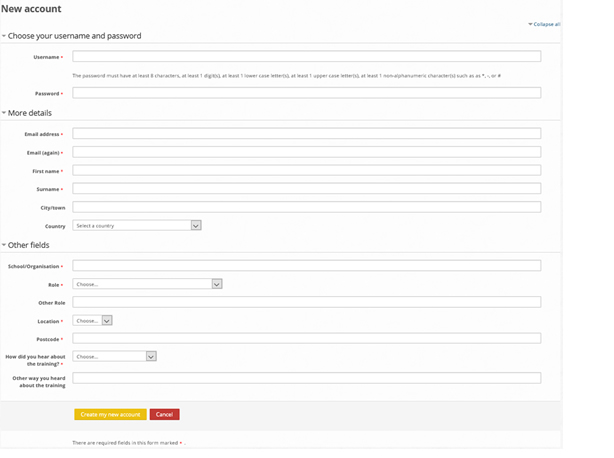Open 'How did you hear about the training' dropdown
The width and height of the screenshot is (614, 458).
[x=114, y=356]
